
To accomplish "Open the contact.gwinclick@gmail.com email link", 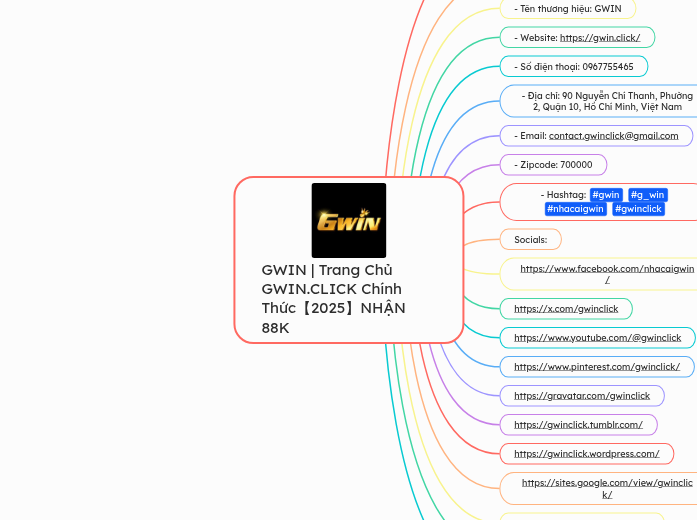I will pos(613,136).
